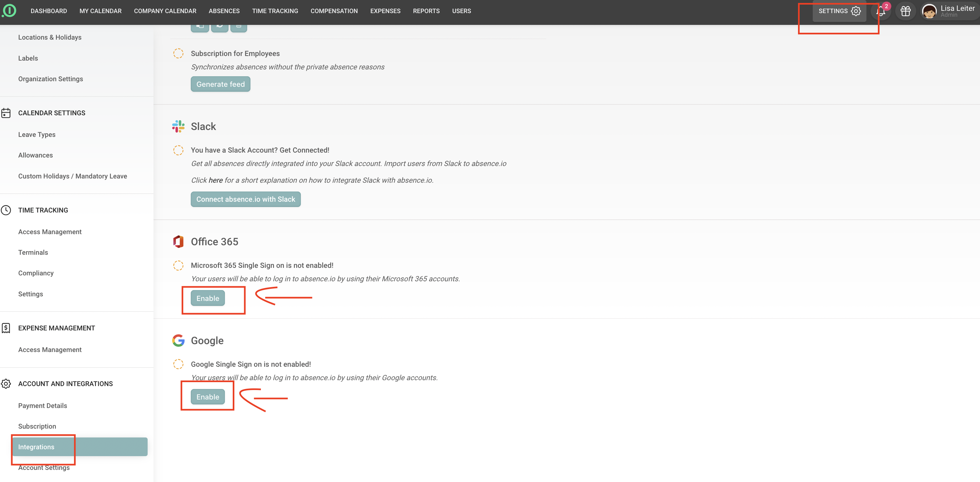
Task: Enable Google Single Sign on
Action: pos(208,397)
